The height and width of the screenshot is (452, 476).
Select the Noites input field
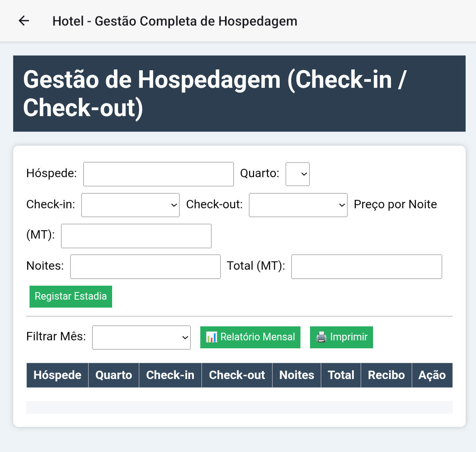pos(145,266)
